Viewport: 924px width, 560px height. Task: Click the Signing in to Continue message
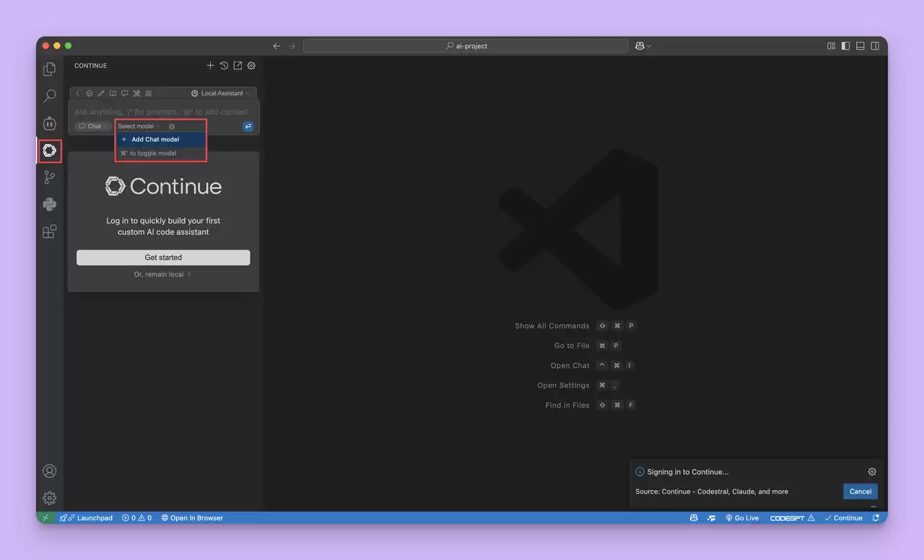pos(688,472)
